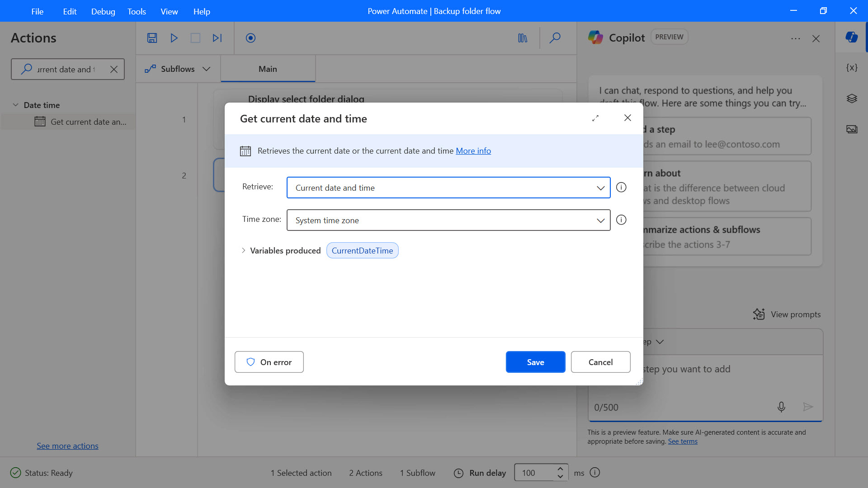Run the flow with the play icon
The width and height of the screenshot is (868, 488).
pos(174,38)
